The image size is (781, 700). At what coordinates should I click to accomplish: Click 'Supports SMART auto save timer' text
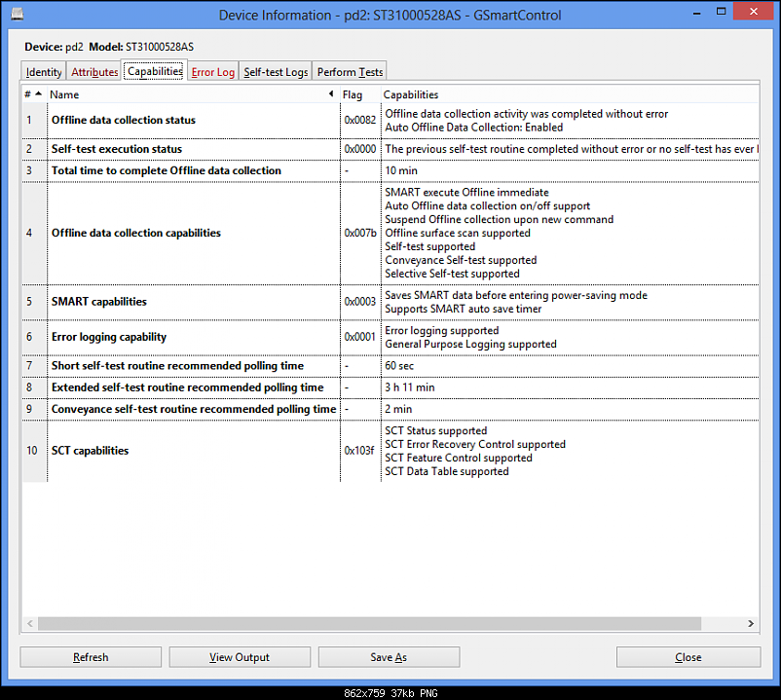click(x=463, y=310)
